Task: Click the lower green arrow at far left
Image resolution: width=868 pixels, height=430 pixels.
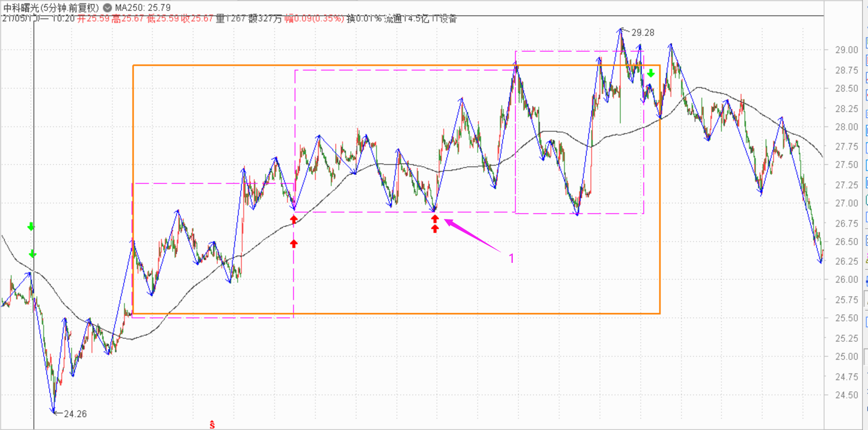Action: pyautogui.click(x=33, y=254)
